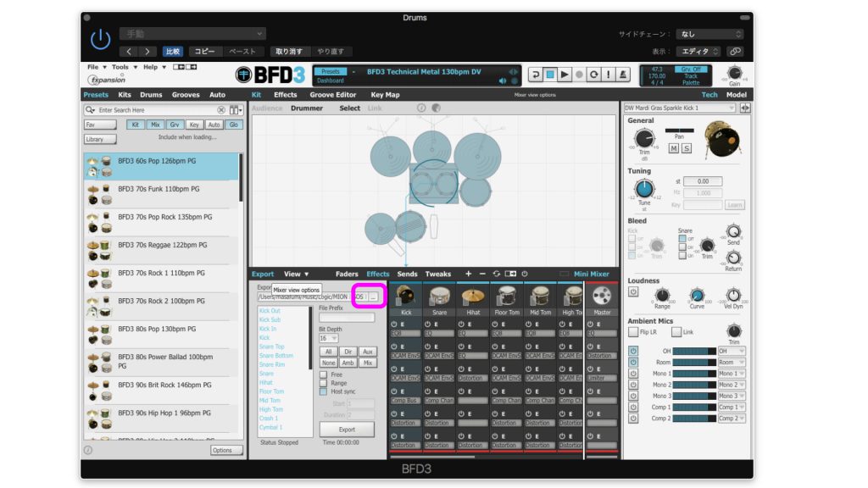Open the サイドチェーン dropdown

(x=710, y=34)
